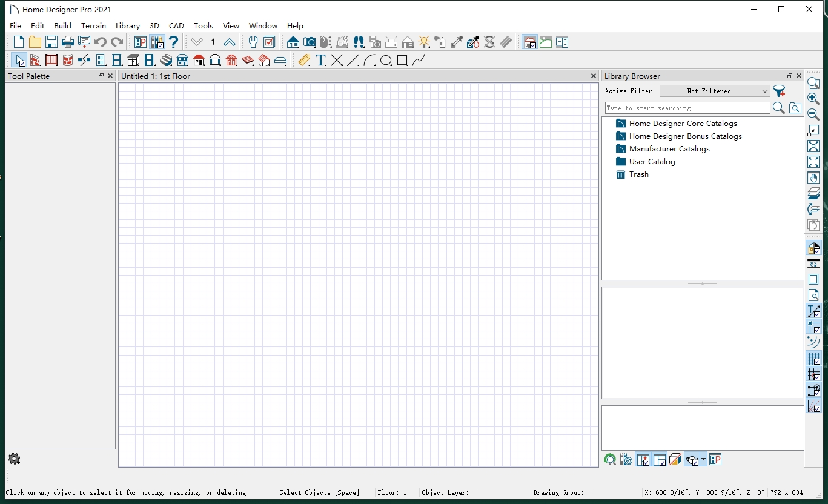Screen dimensions: 828x504
Task: Open the 3D menu
Action: [x=154, y=25]
